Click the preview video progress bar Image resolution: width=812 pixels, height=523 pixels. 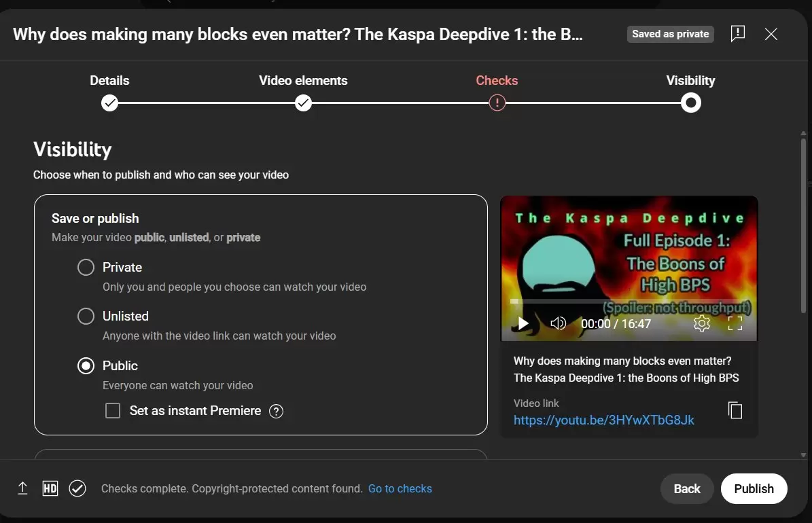coord(629,301)
